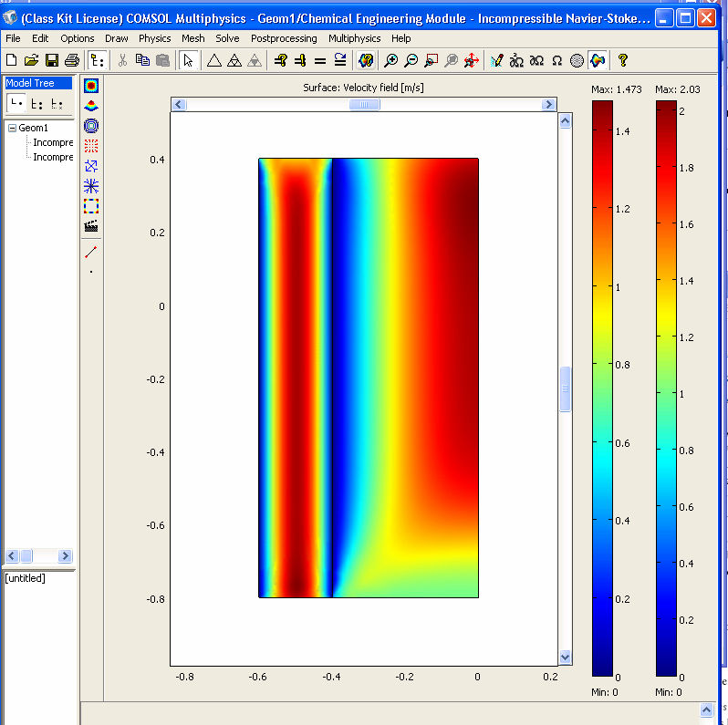Open the Solve menu

click(227, 38)
